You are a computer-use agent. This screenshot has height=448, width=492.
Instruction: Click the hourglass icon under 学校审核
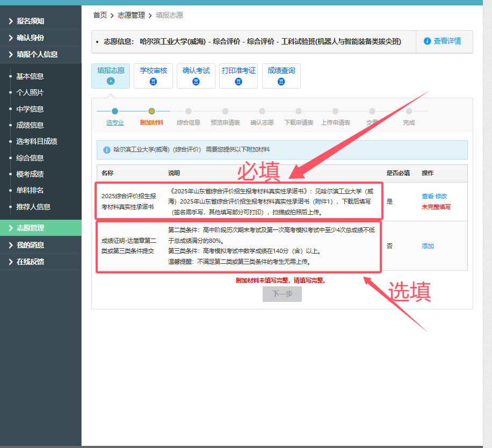[153, 82]
